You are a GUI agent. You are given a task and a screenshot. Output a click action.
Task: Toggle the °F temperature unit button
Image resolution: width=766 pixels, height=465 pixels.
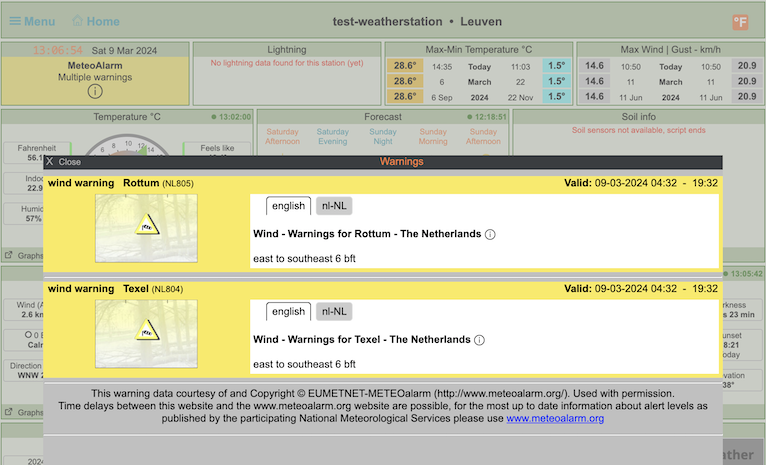(740, 22)
